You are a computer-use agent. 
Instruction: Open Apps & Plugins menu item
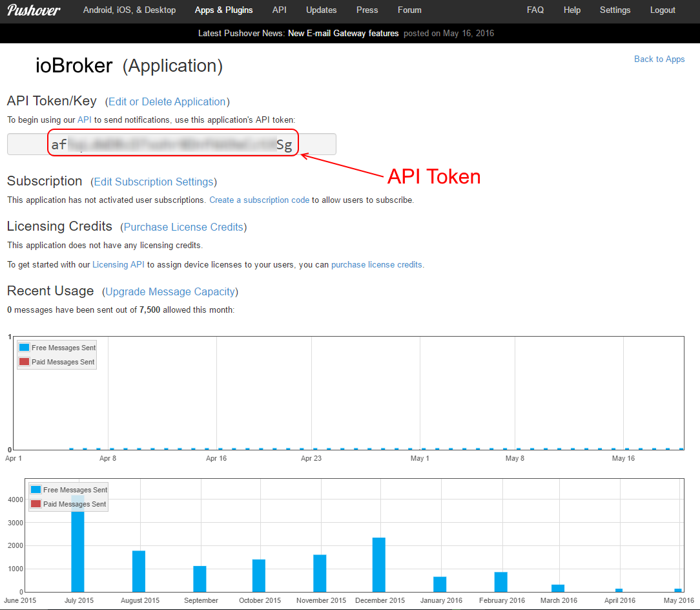point(223,10)
